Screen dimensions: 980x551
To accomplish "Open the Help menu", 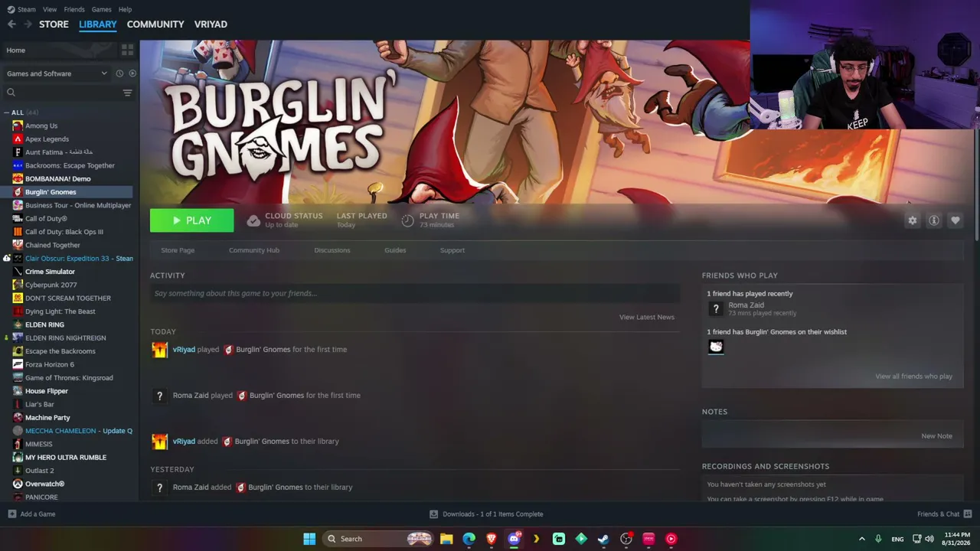I will (126, 9).
